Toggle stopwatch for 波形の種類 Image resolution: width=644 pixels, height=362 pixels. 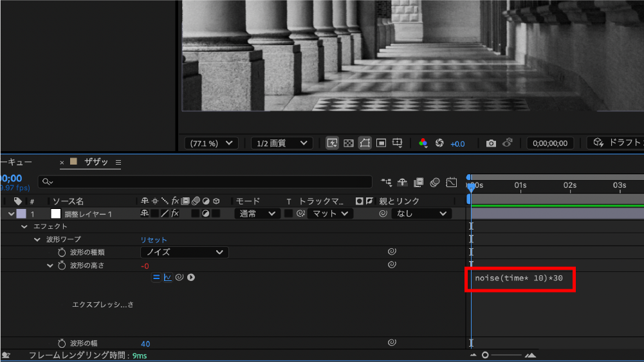point(62,253)
